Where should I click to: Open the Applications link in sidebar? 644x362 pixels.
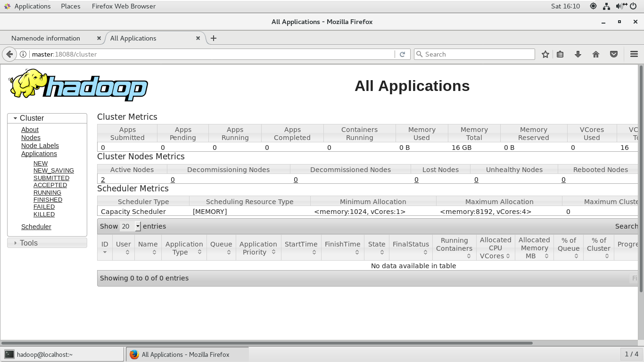pos(39,154)
